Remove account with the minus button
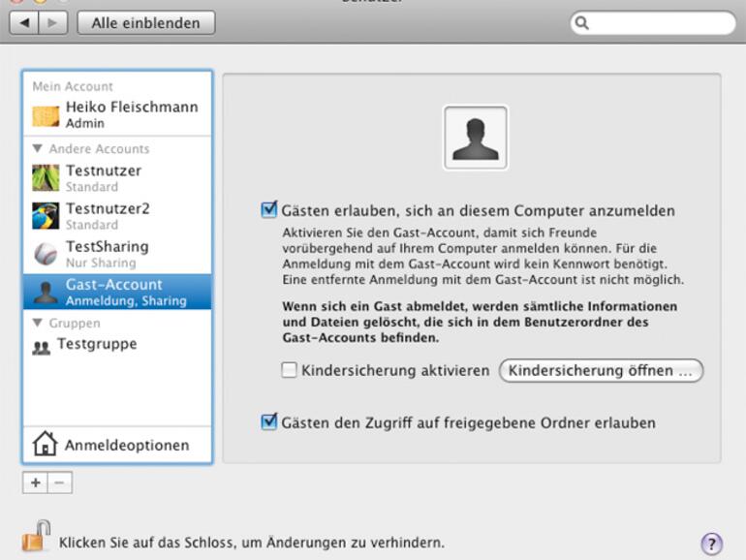 pos(60,482)
